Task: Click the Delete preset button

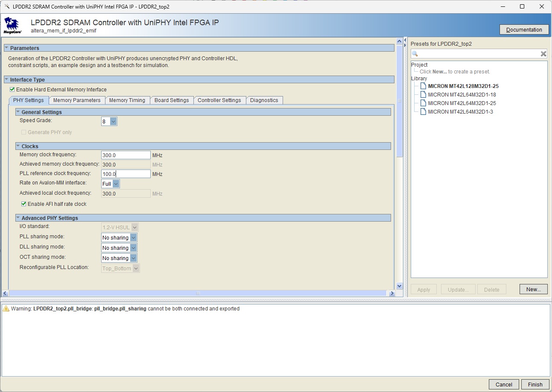Action: click(492, 290)
